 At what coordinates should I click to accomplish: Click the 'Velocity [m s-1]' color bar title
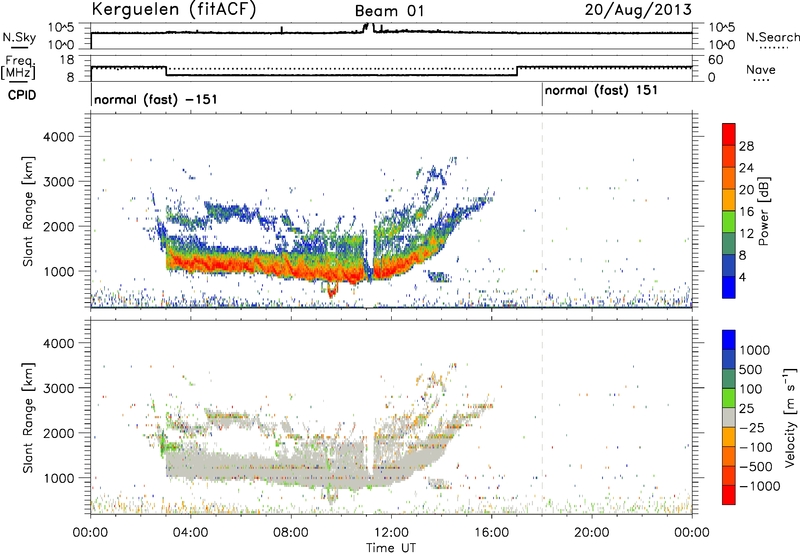790,417
